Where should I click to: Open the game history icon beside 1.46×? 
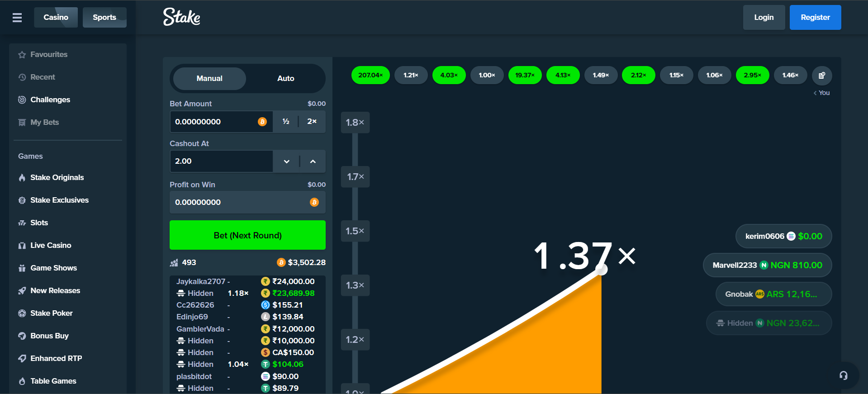(x=822, y=76)
